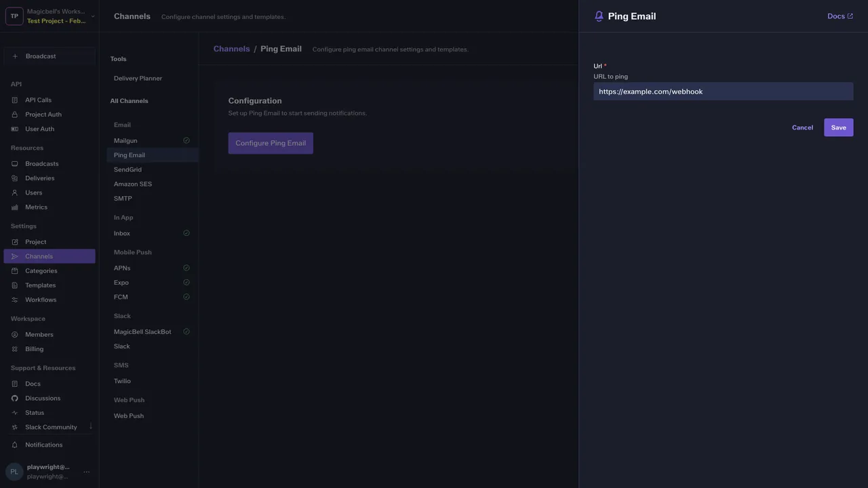The height and width of the screenshot is (488, 868).
Task: Click the Deliveries icon
Action: pyautogui.click(x=15, y=178)
